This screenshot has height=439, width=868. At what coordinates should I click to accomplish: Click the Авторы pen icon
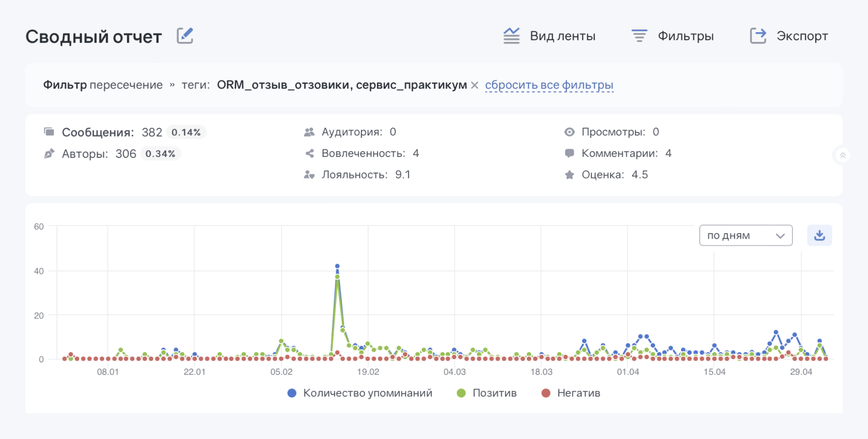pos(49,154)
